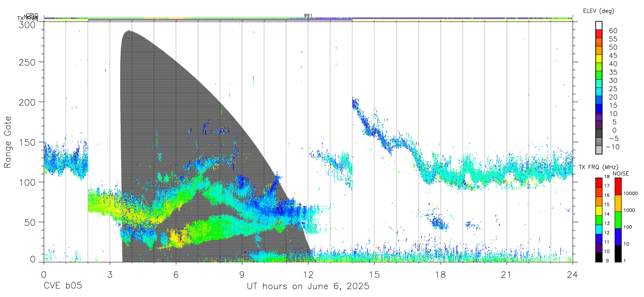
Task: Click the ELEV scale label -10
Action: [x=613, y=147]
